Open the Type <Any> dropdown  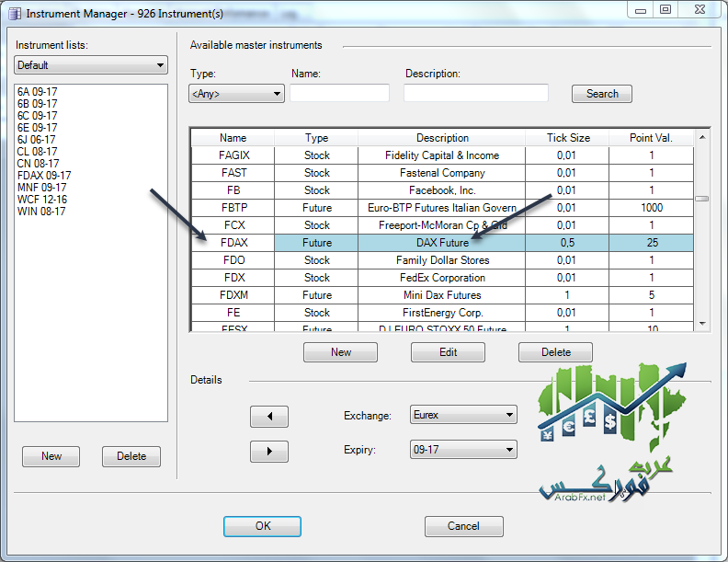pyautogui.click(x=236, y=93)
